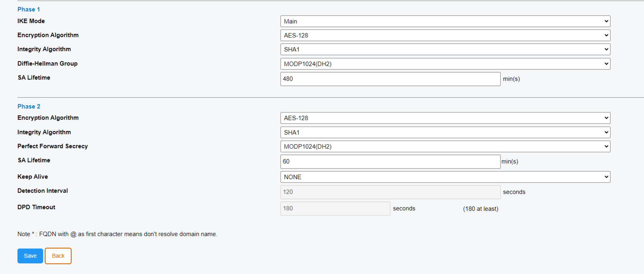644x274 pixels.
Task: Open Phase 2 Encryption Algorithm dropdown
Action: coord(445,118)
